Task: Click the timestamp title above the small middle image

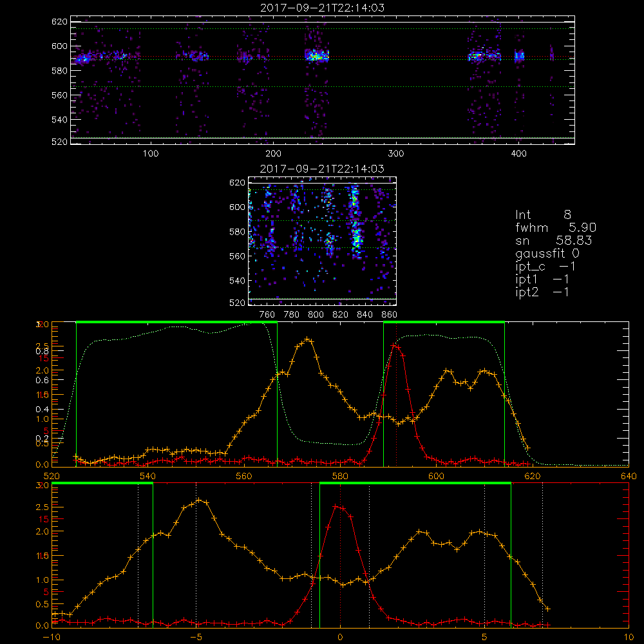Action: coord(323,169)
